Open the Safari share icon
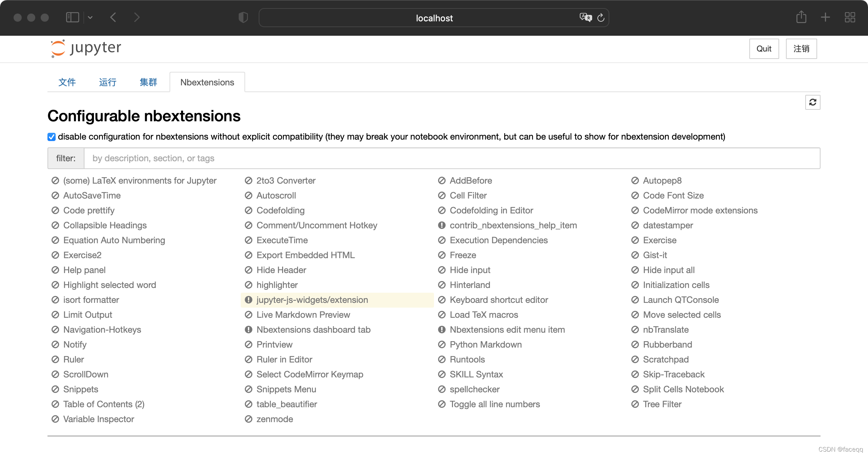Image resolution: width=868 pixels, height=456 pixels. point(801,17)
